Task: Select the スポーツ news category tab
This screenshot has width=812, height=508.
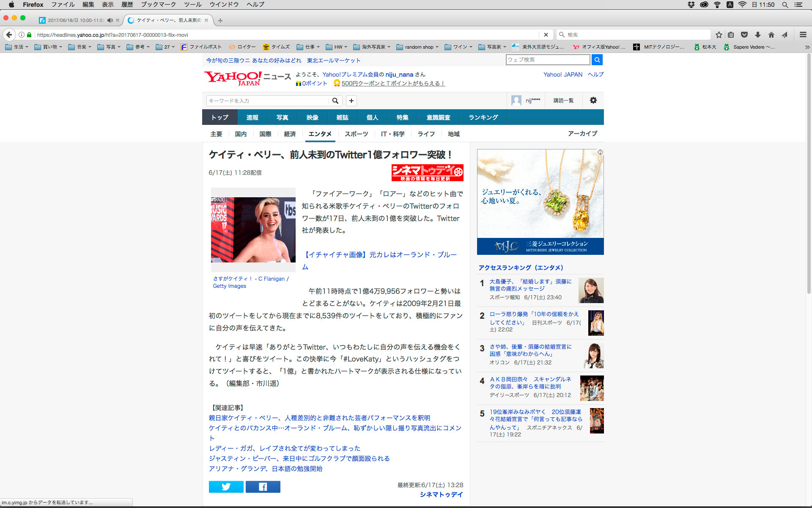Action: [x=356, y=134]
